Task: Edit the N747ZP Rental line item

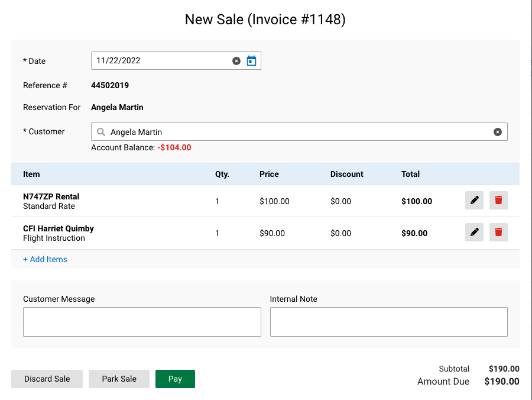Action: point(474,201)
